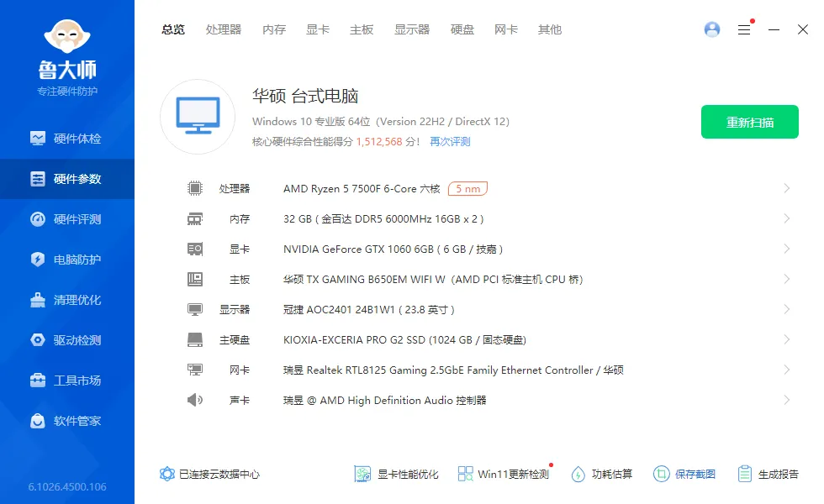Click the 主硬盘 disk icon

pyautogui.click(x=195, y=339)
